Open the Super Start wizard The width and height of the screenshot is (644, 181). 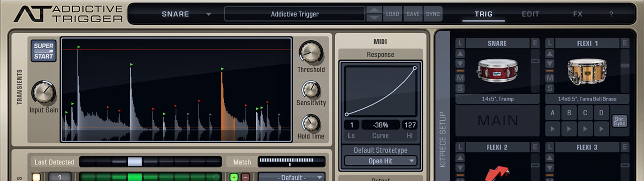pos(44,51)
